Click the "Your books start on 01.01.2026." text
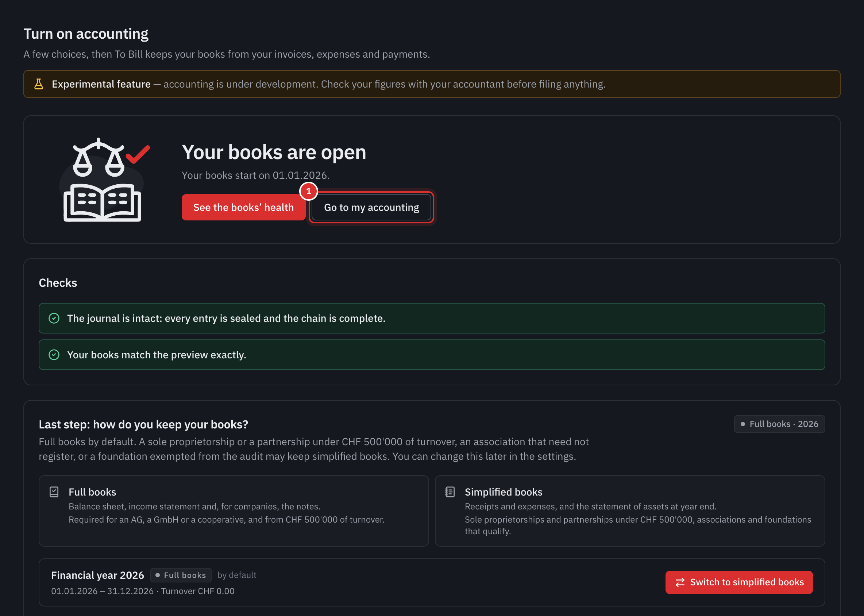The height and width of the screenshot is (616, 864). pos(256,175)
